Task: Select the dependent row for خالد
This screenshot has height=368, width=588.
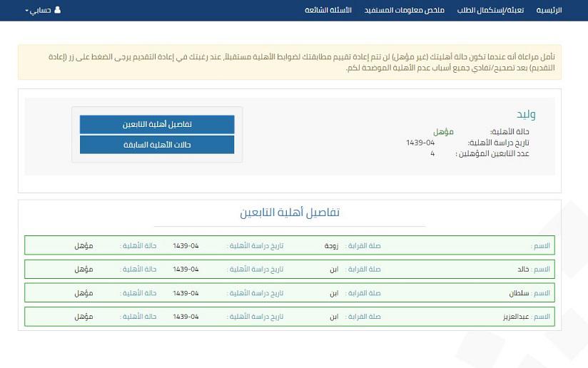Action: (289, 269)
